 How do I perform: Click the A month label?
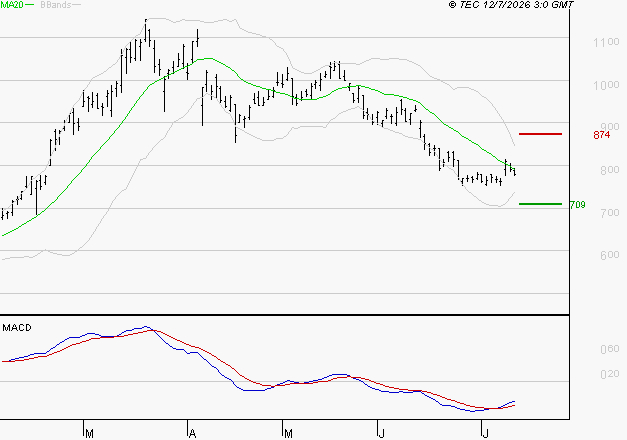pos(192,434)
